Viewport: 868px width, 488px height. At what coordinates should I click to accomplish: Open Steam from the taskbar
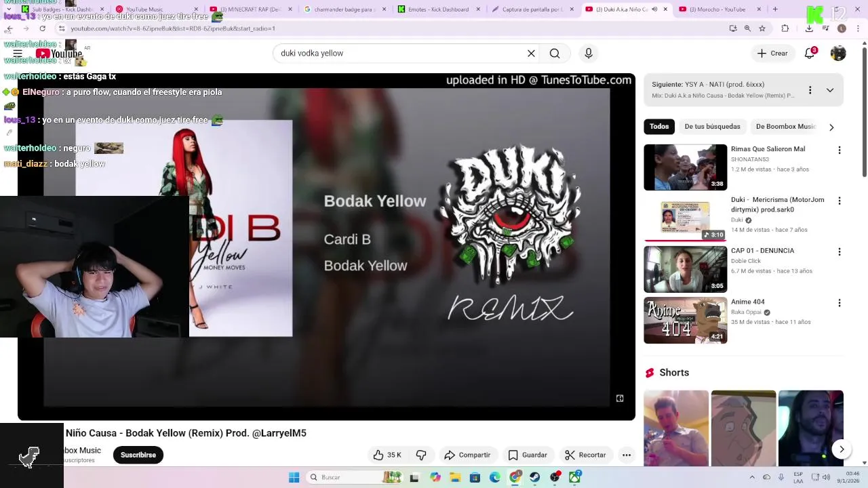(535, 477)
